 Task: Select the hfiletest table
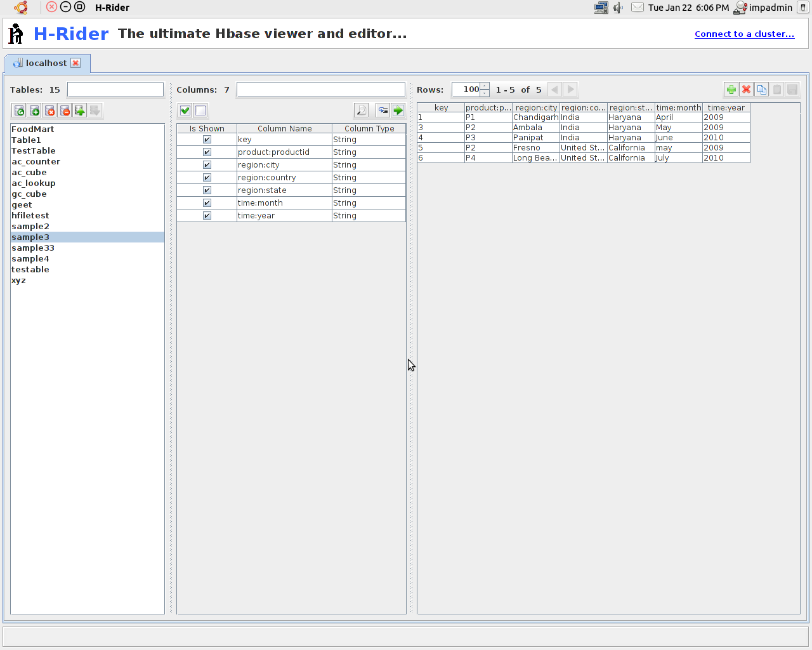point(88,216)
